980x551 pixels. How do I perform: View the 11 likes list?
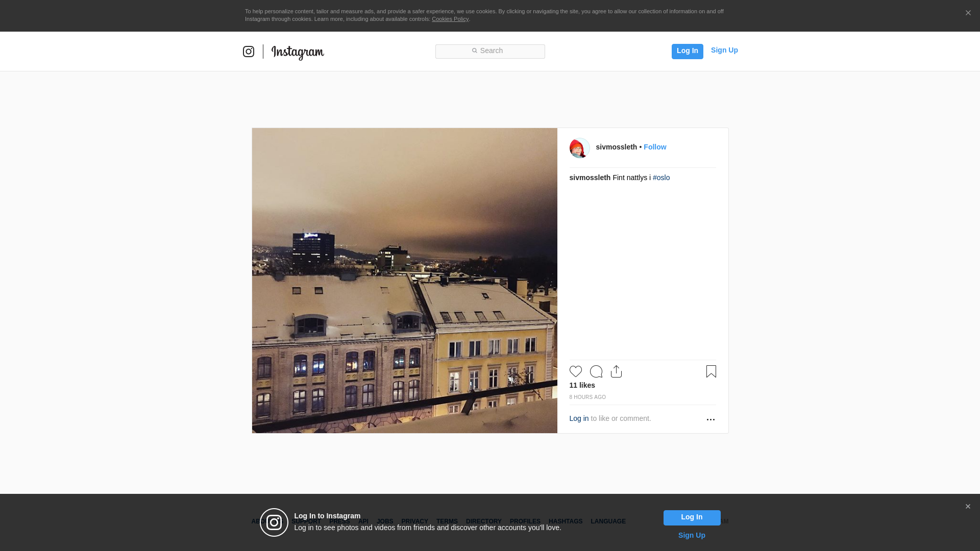[x=582, y=385]
